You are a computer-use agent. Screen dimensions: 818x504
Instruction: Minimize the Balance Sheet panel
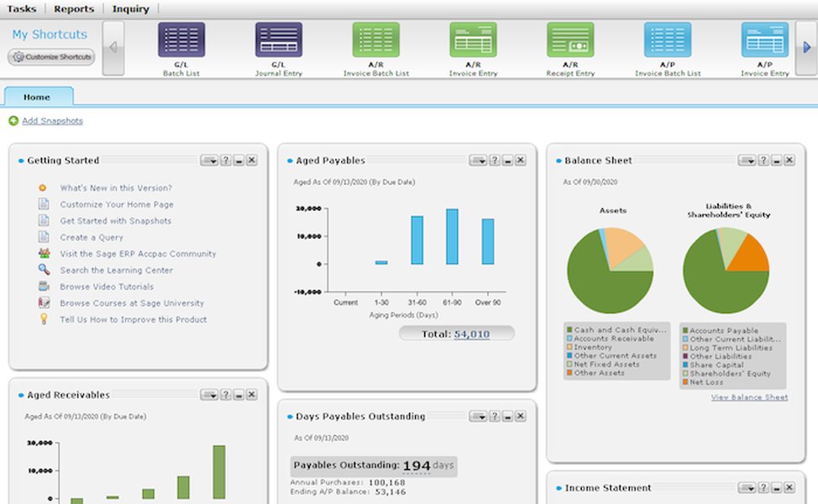click(776, 160)
